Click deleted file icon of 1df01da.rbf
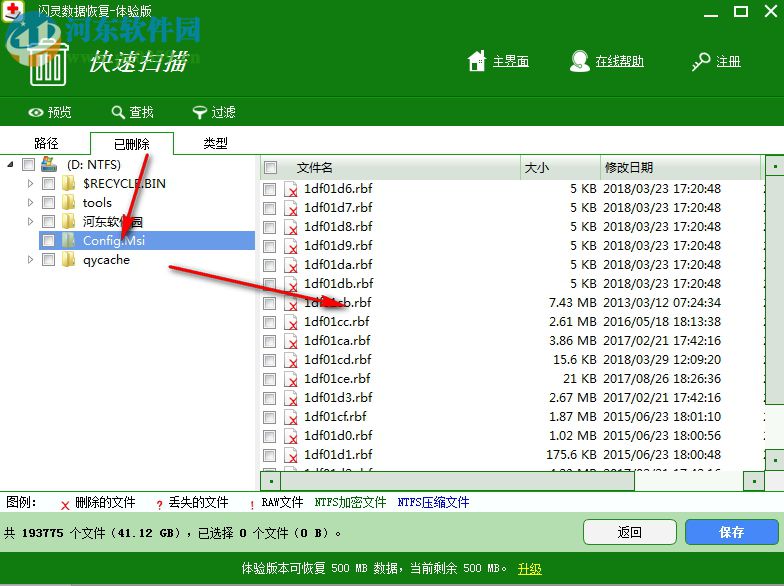 coord(290,265)
